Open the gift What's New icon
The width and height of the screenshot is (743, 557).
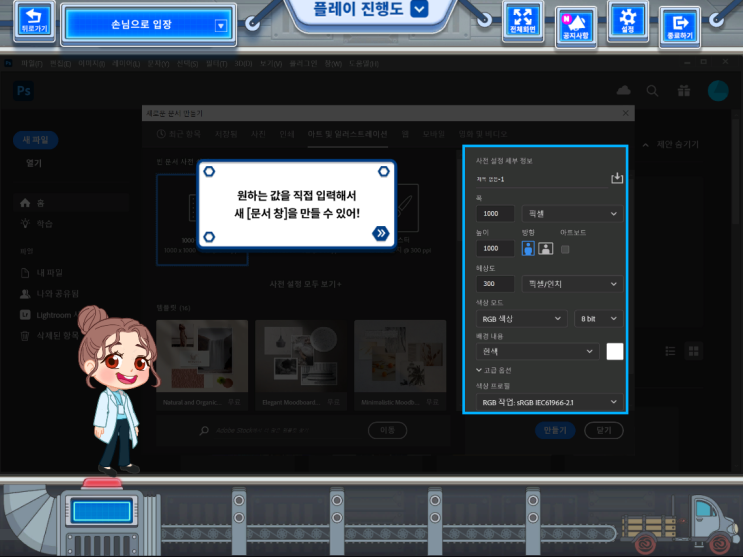(684, 91)
